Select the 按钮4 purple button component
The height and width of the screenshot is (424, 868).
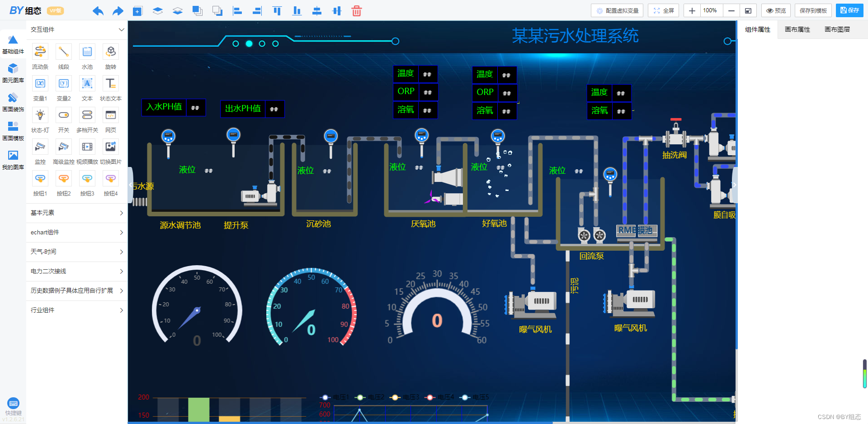[111, 178]
